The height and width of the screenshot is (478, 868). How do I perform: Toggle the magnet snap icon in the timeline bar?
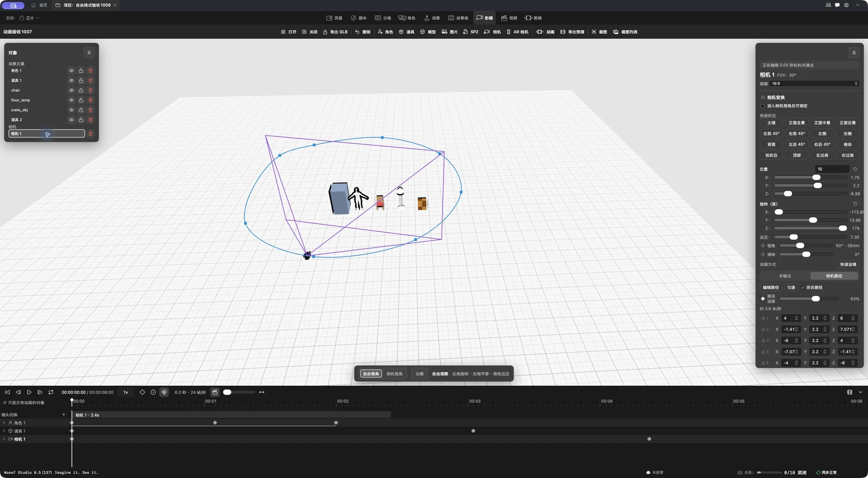(164, 392)
